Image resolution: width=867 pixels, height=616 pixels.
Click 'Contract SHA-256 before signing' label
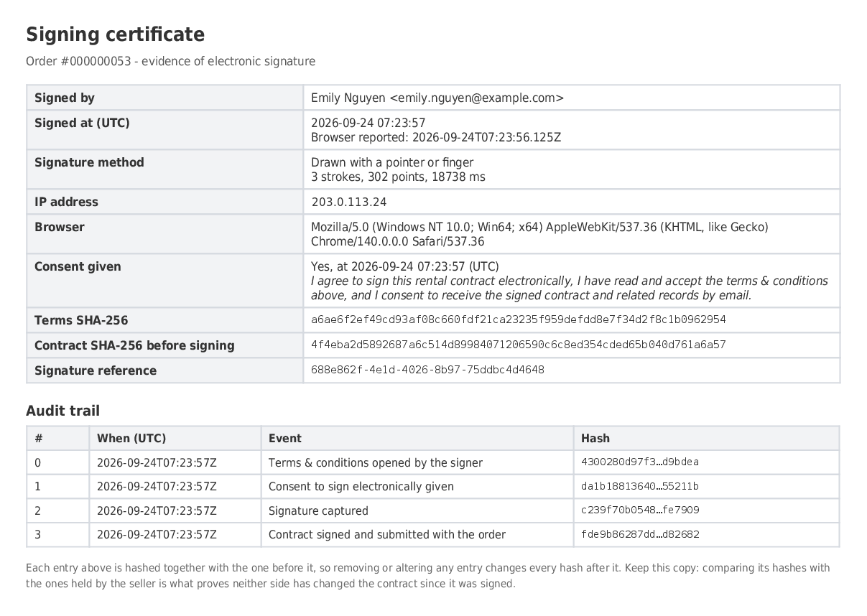click(134, 345)
